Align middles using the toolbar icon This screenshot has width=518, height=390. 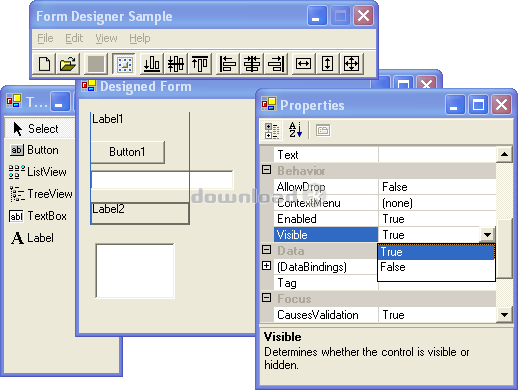[x=176, y=63]
